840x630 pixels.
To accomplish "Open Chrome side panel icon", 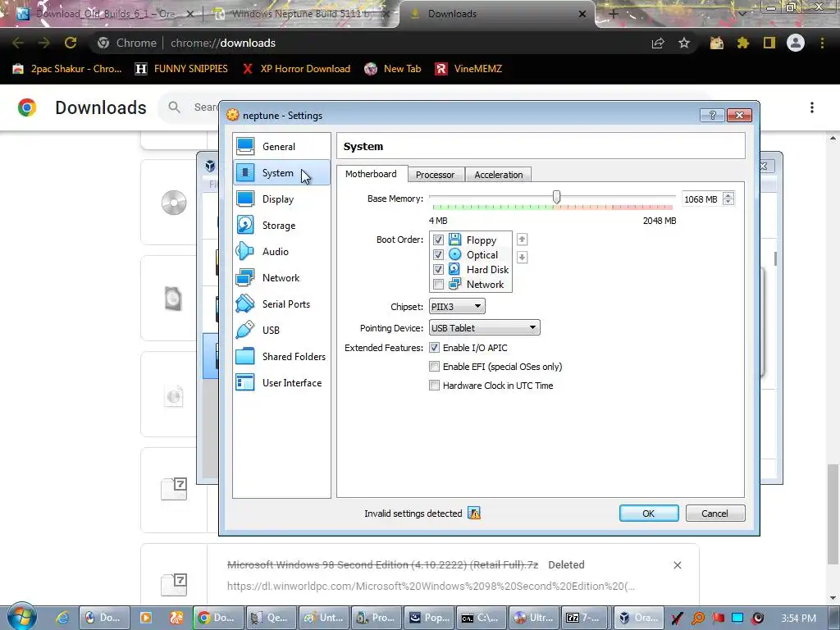I will pos(769,43).
